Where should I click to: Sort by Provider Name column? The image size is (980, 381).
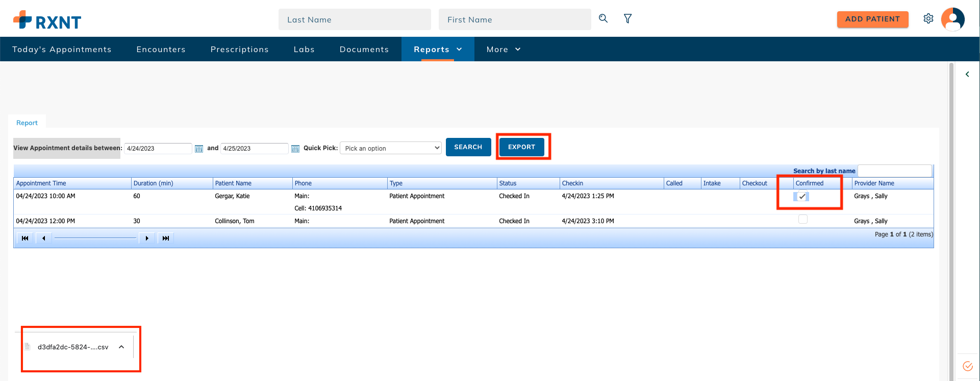pyautogui.click(x=893, y=183)
